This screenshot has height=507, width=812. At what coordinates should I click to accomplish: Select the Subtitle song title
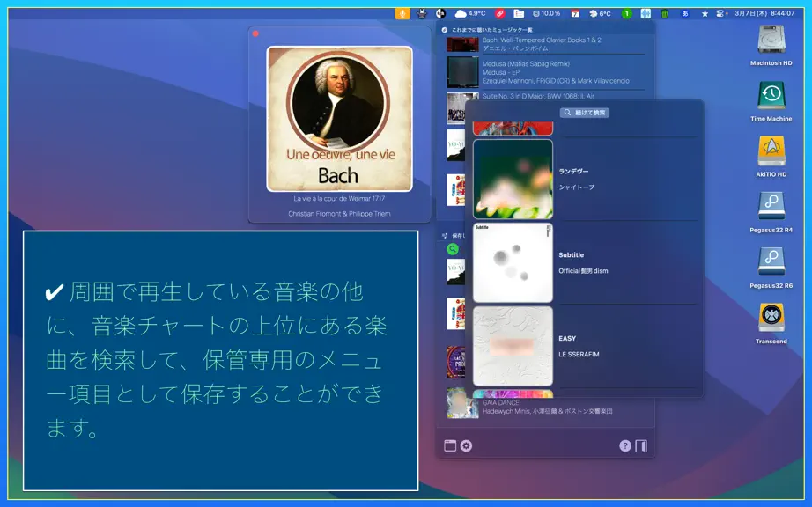pos(572,254)
